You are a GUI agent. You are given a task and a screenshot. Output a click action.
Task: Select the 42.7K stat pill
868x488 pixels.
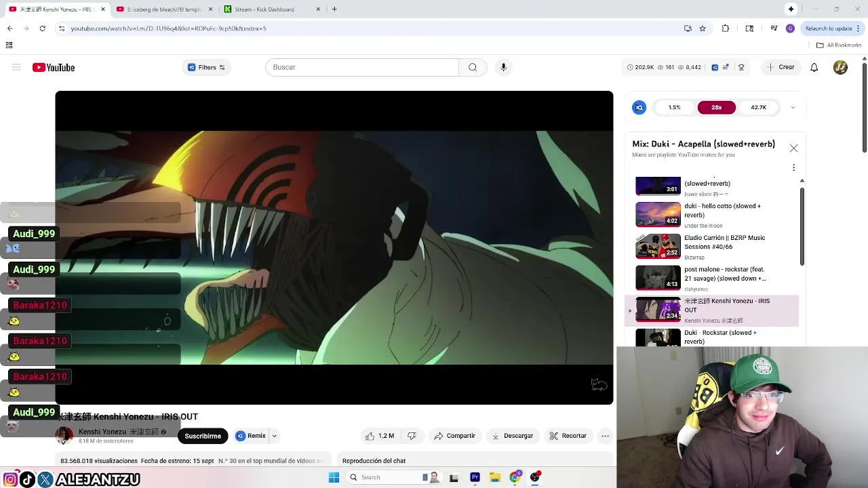point(758,107)
